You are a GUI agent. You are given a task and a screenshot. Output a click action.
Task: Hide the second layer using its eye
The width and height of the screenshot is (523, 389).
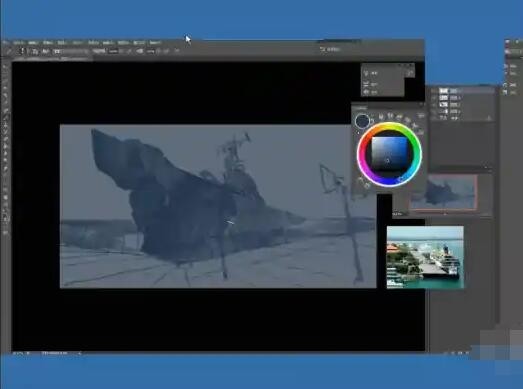click(x=434, y=98)
